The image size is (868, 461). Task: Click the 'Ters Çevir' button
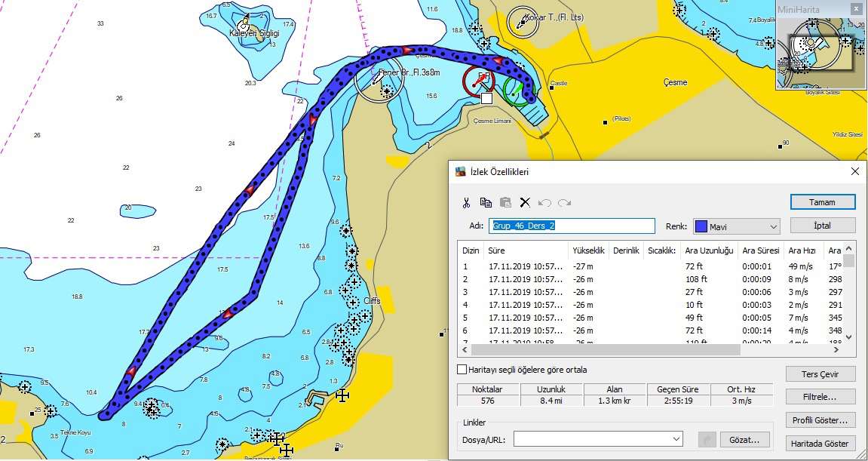820,374
